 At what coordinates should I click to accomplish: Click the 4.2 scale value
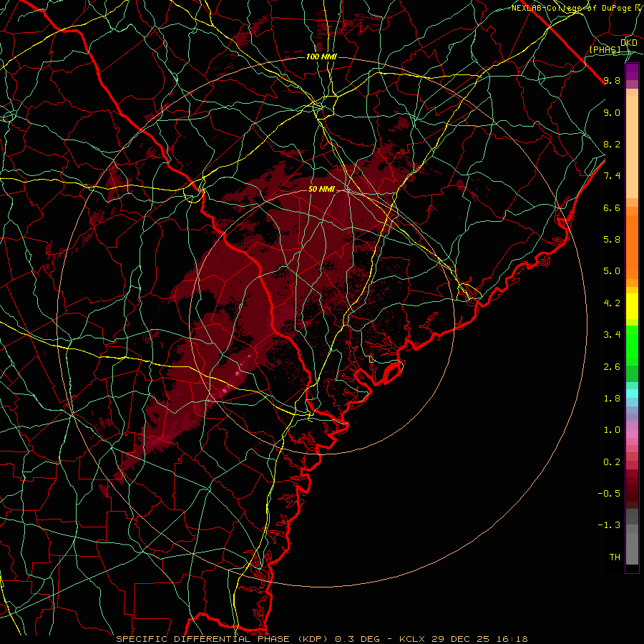612,303
